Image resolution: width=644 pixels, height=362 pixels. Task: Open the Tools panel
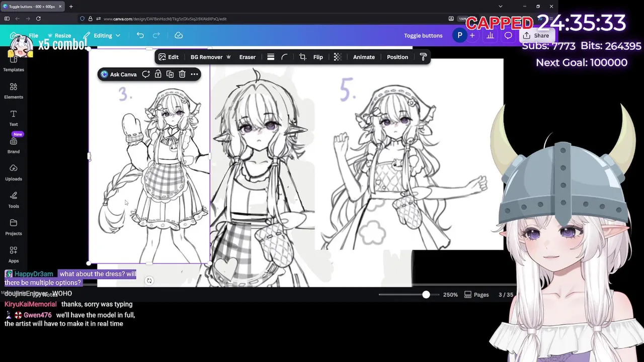14,200
